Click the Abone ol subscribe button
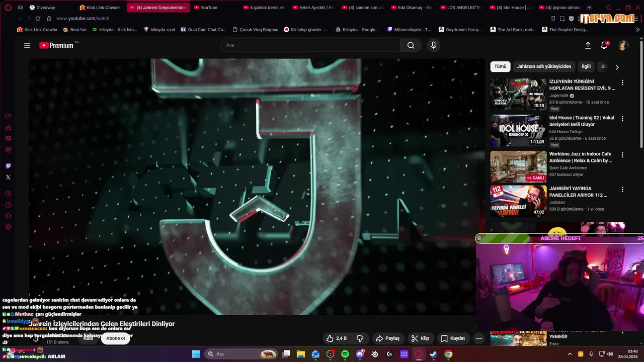 tap(115, 338)
